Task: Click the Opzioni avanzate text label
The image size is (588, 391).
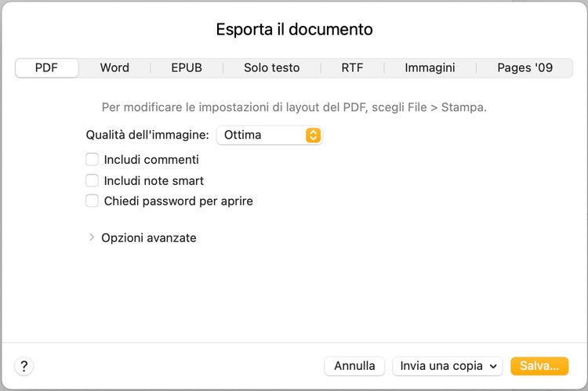Action: click(149, 237)
